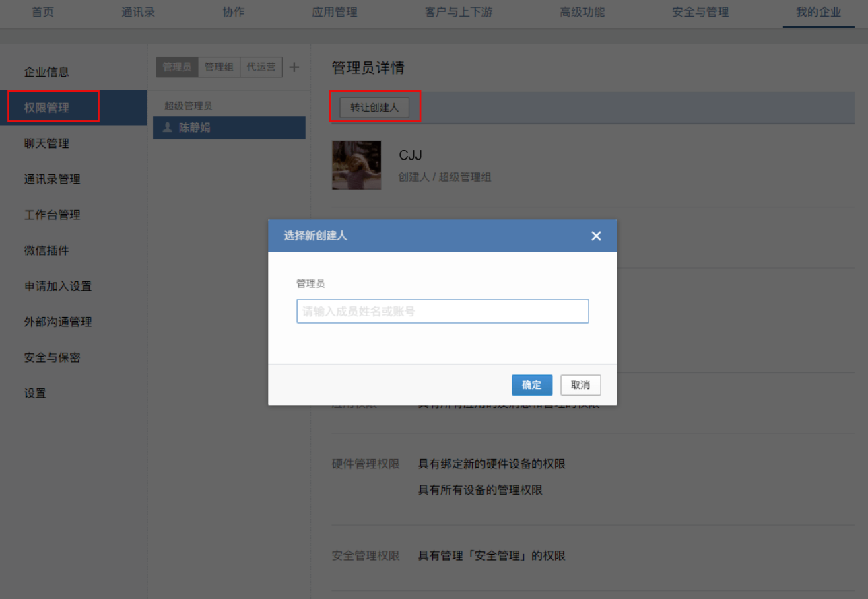Screen dimensions: 868x599
Task: Switch to the 管理组 segment tab
Action: pos(219,67)
